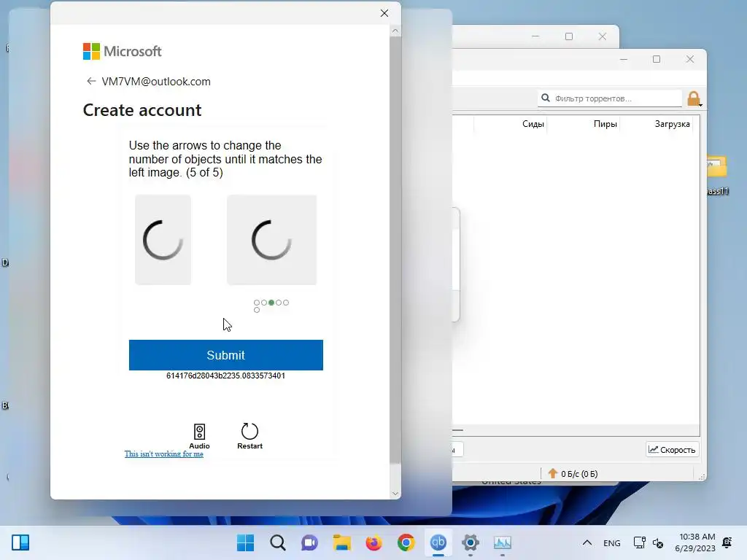This screenshot has width=747, height=560.
Task: Open the widgets panel at the taskbar's left end
Action: (20, 542)
